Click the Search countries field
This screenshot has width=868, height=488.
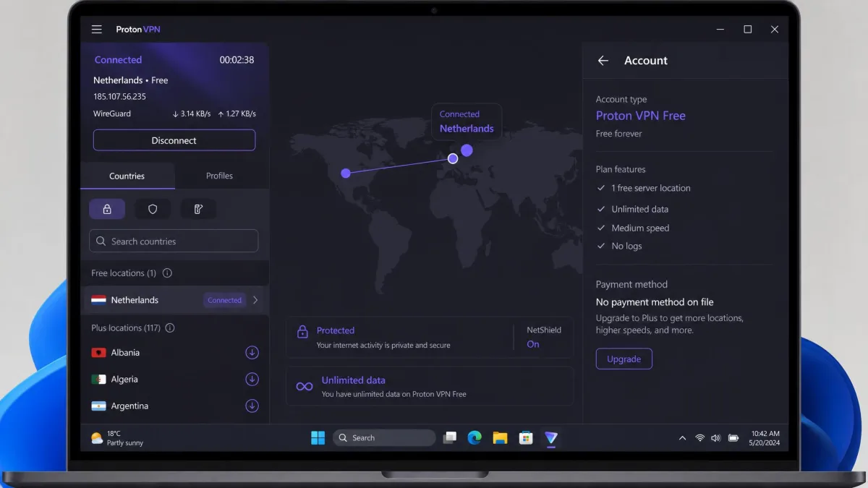[174, 241]
